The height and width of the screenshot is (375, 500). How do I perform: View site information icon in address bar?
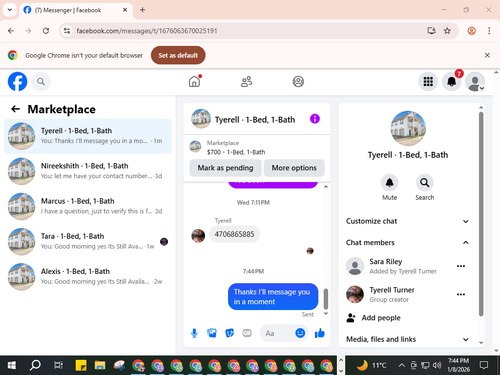(x=67, y=31)
